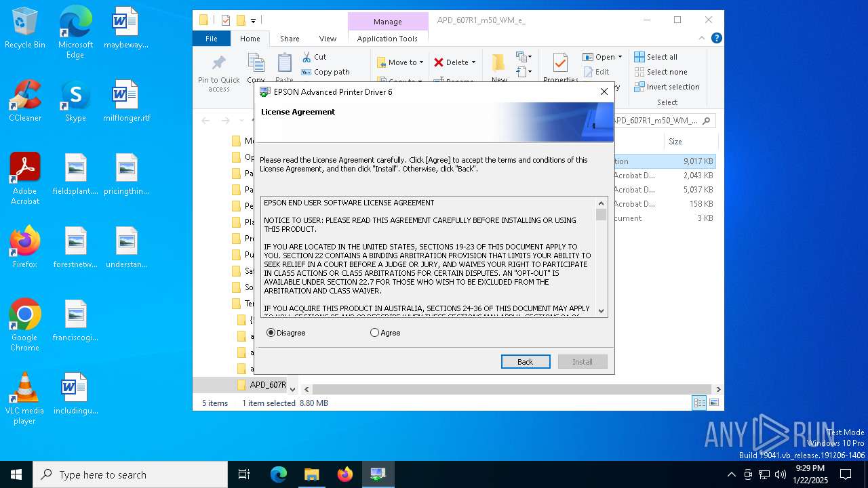Switch to Details view layout icon
The width and height of the screenshot is (868, 488).
pyautogui.click(x=699, y=403)
